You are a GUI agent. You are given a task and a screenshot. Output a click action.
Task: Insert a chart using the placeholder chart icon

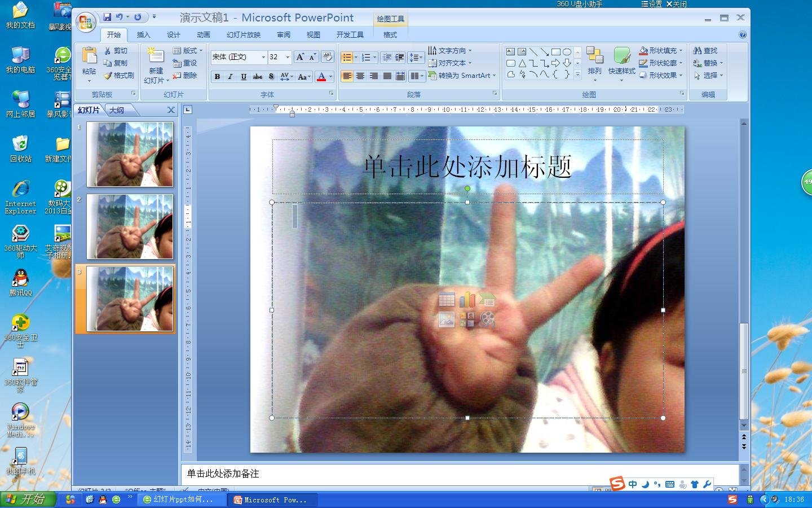click(467, 300)
